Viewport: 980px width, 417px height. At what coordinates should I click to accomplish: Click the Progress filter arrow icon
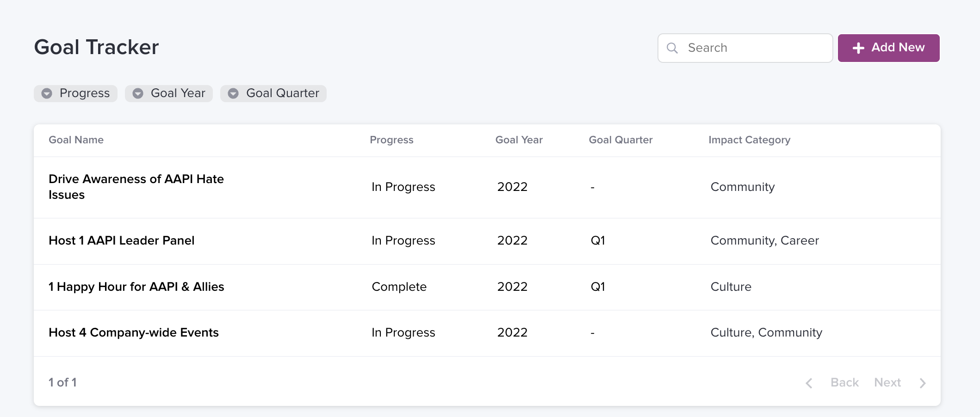[x=47, y=93]
